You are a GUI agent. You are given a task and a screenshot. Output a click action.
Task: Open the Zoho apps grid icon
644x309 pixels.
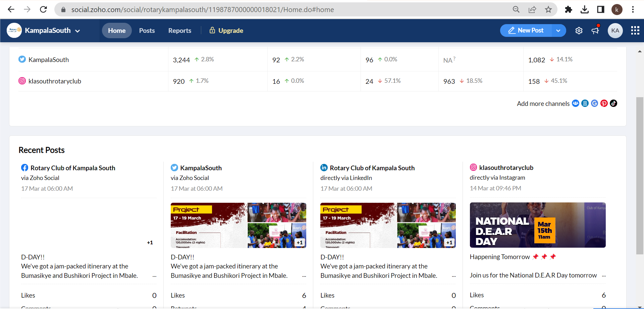coord(635,30)
